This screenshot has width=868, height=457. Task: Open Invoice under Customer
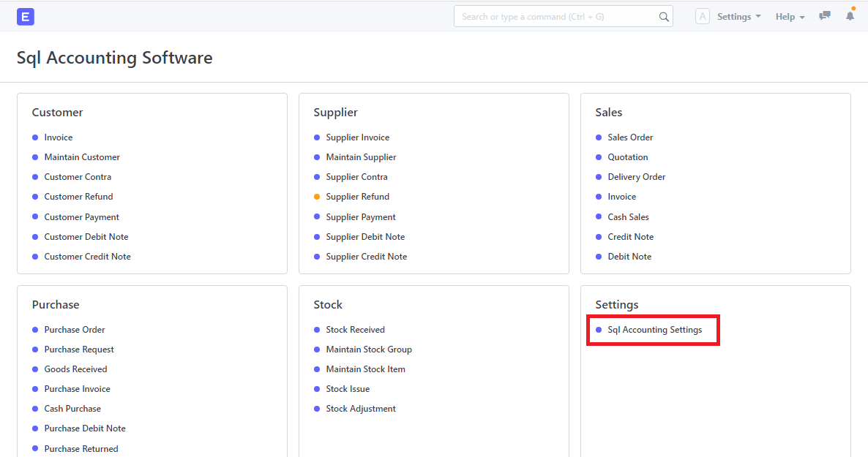click(x=58, y=137)
